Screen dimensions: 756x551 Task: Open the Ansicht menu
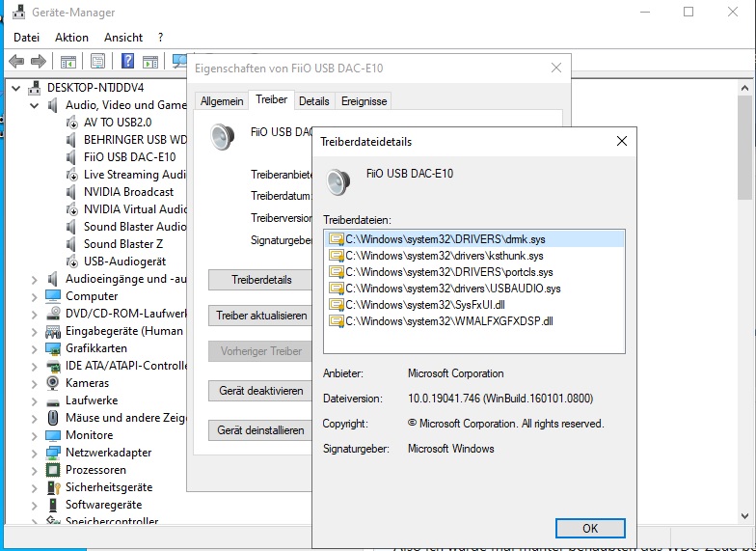pos(123,38)
